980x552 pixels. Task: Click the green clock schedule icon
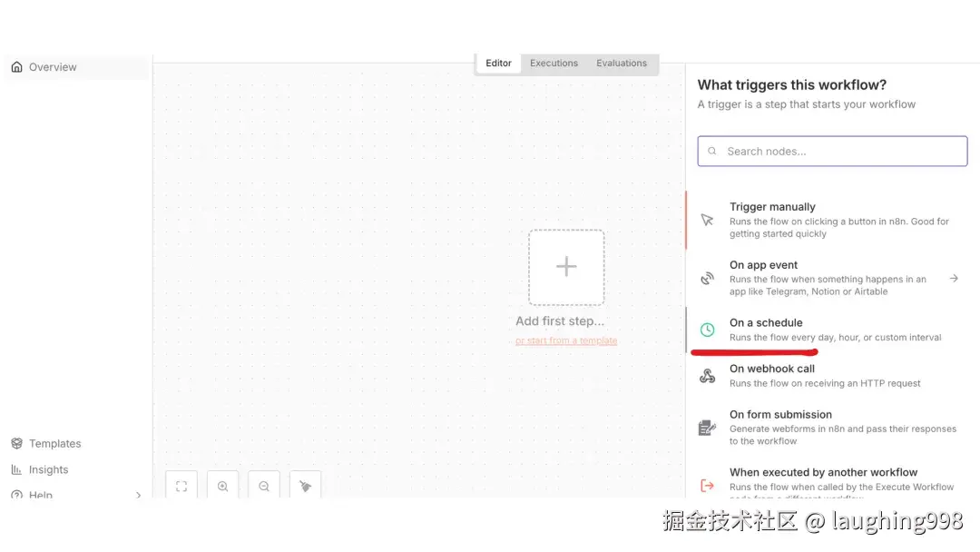click(x=707, y=330)
